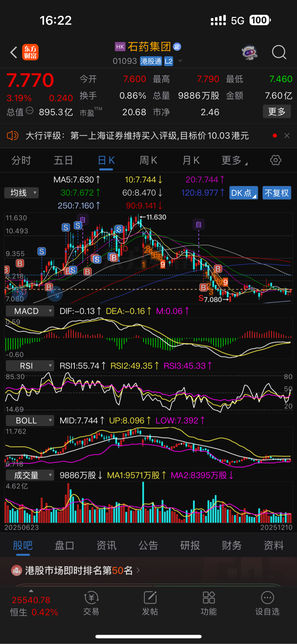
Task: Tap the HK market badge icon
Action: tap(120, 47)
